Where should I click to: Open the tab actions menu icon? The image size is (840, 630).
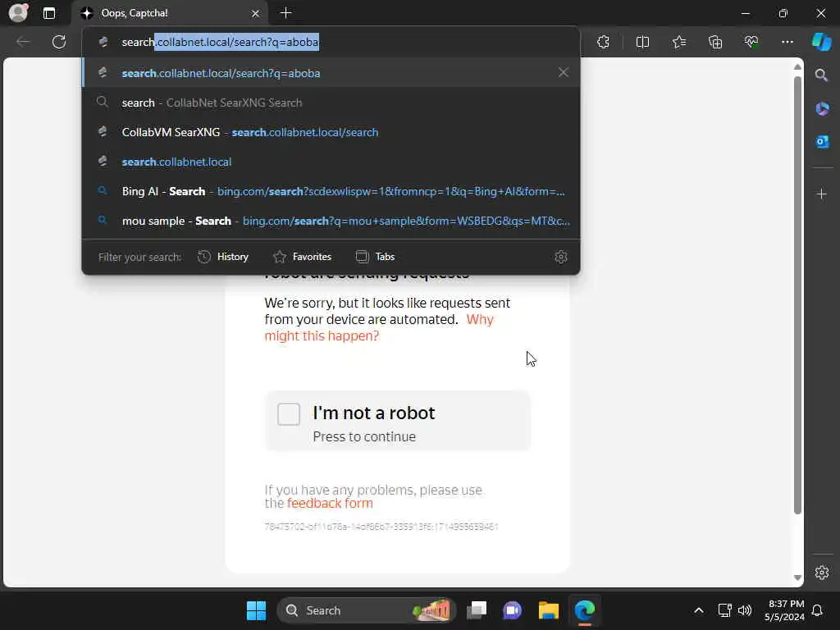[49, 13]
